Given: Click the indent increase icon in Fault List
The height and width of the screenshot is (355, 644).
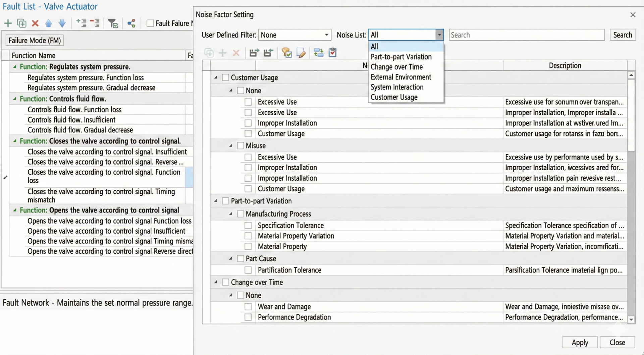Looking at the screenshot, I should [x=81, y=23].
